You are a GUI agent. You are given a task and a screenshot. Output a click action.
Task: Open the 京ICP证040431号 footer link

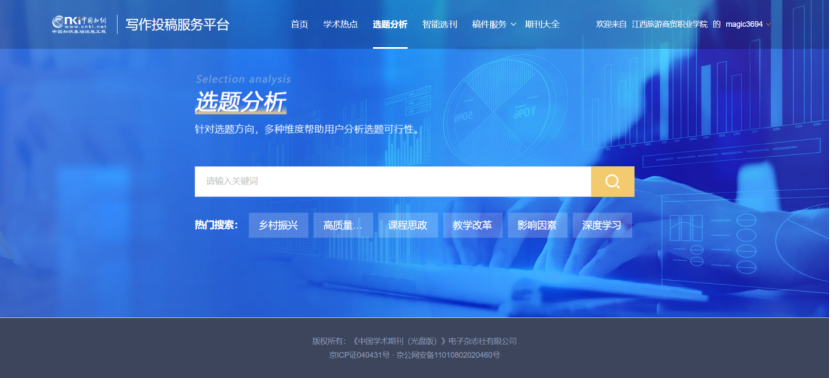click(358, 355)
